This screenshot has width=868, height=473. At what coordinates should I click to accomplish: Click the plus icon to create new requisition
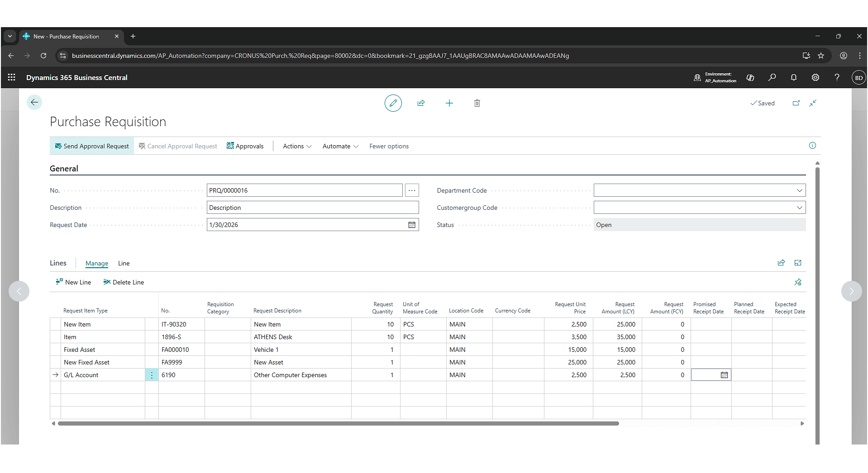click(x=449, y=103)
